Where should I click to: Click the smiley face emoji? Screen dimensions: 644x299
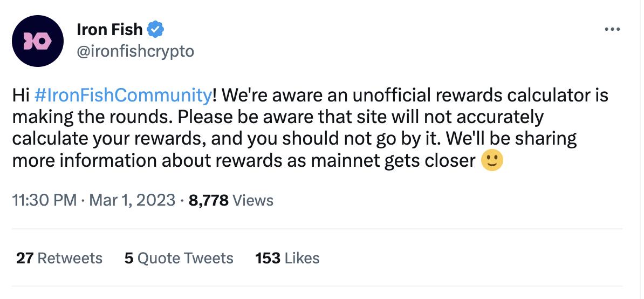point(491,160)
